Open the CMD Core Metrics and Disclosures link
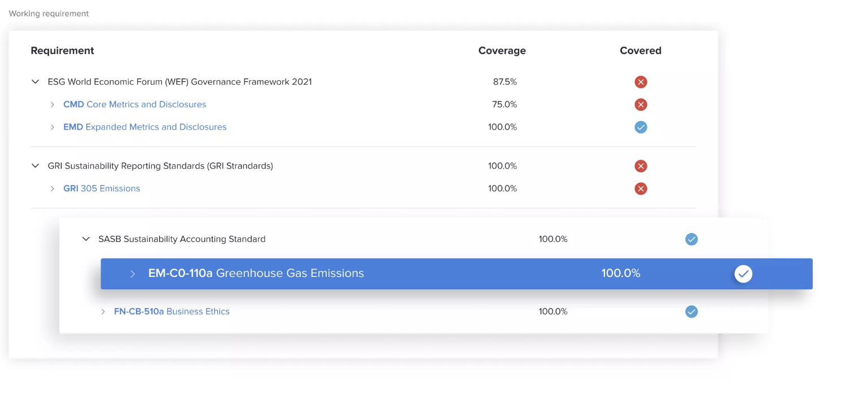The width and height of the screenshot is (868, 414). tap(135, 104)
